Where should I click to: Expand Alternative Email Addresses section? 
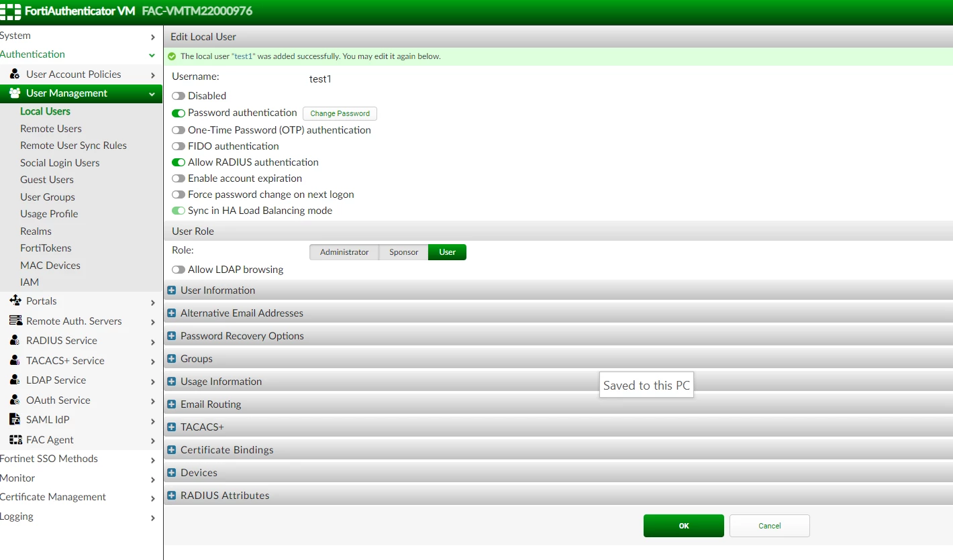tap(172, 313)
